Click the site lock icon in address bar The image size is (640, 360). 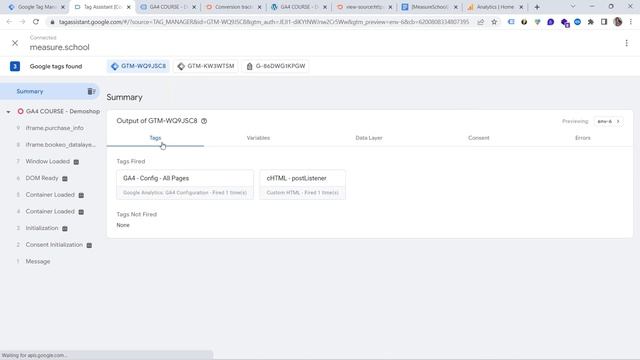[x=52, y=22]
